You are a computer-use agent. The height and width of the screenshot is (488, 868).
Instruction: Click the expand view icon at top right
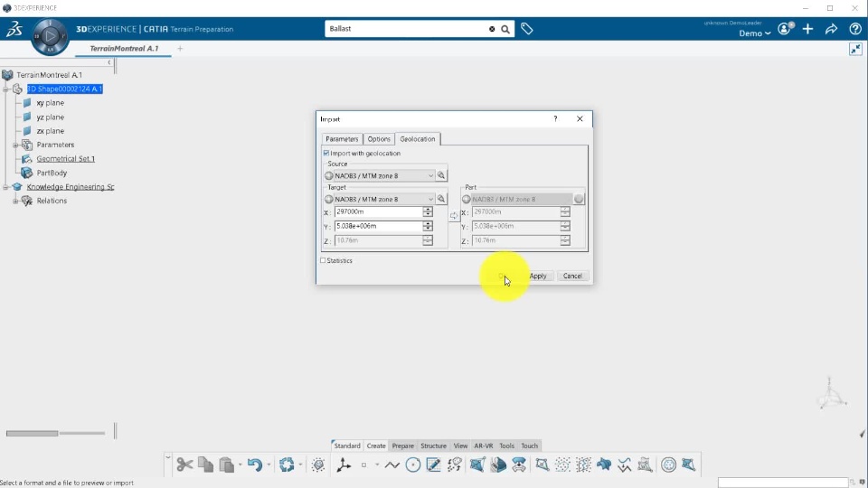pos(855,49)
